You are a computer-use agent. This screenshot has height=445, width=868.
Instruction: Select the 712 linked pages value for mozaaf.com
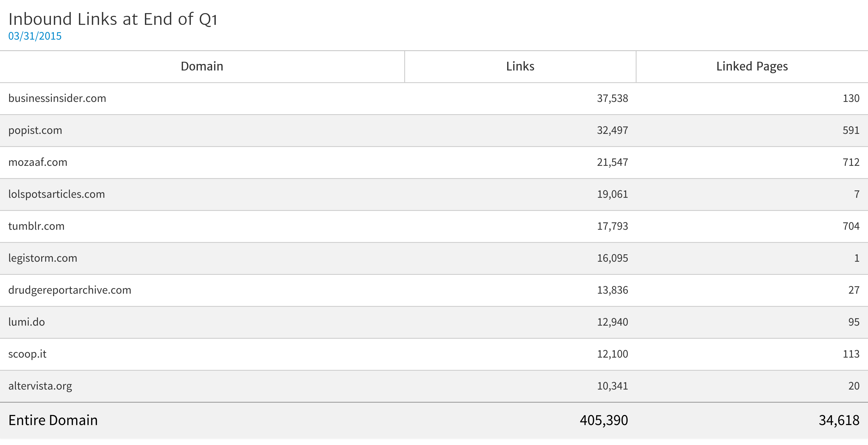click(851, 162)
